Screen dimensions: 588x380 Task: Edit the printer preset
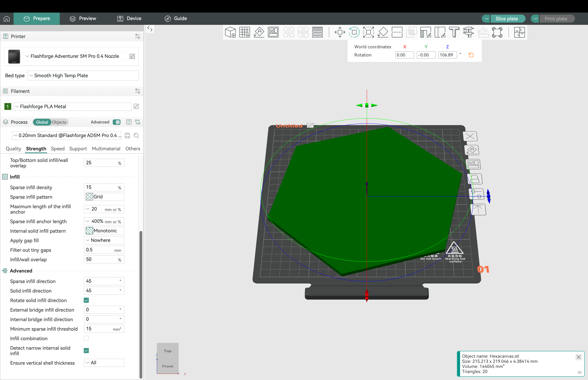[x=132, y=56]
